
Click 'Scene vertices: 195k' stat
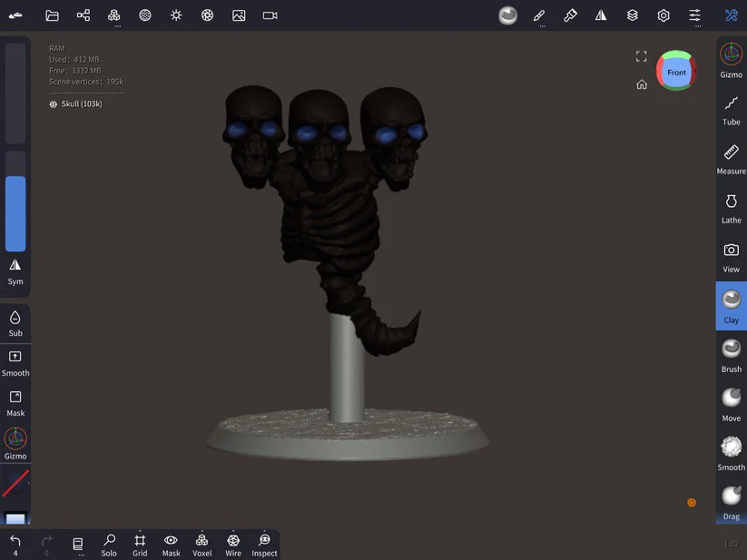pyautogui.click(x=86, y=82)
